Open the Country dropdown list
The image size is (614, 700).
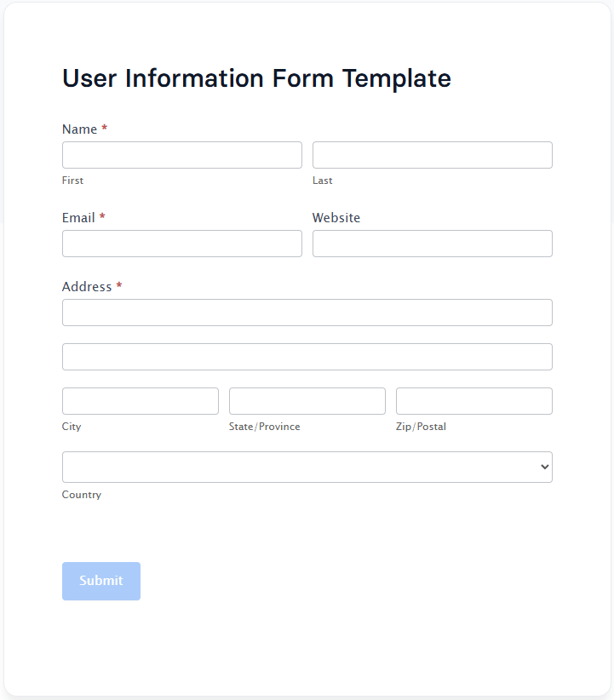(307, 468)
